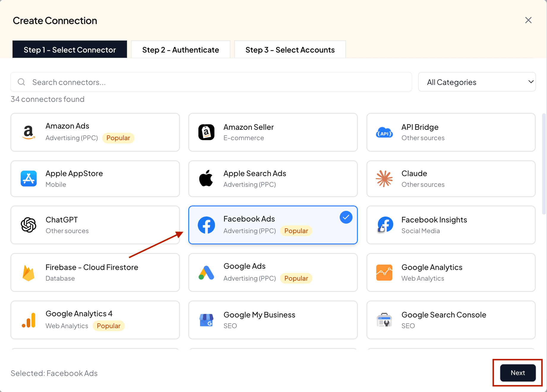The width and height of the screenshot is (547, 392).
Task: Choose Firebase - Cloud Firestore name
Action: point(92,267)
